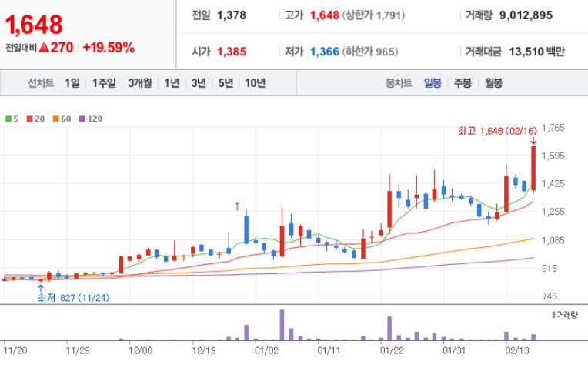Click the purple 120-day moving average swatch
The height and width of the screenshot is (368, 588).
pyautogui.click(x=82, y=119)
